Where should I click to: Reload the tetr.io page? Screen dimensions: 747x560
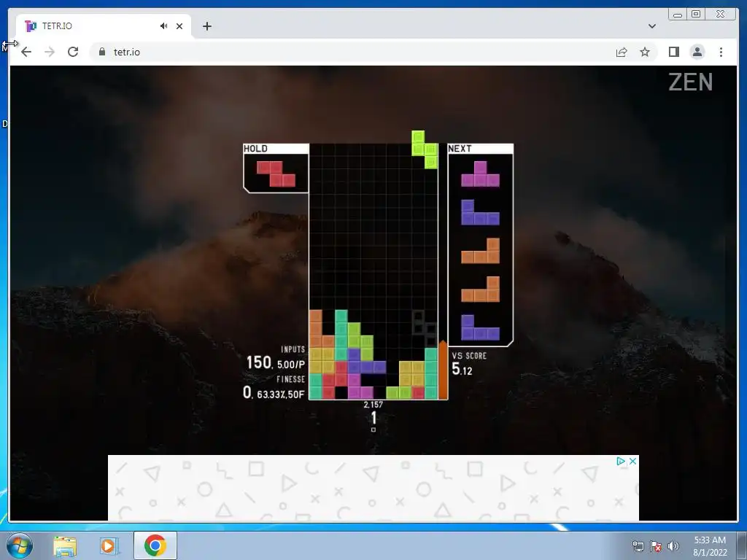tap(73, 52)
